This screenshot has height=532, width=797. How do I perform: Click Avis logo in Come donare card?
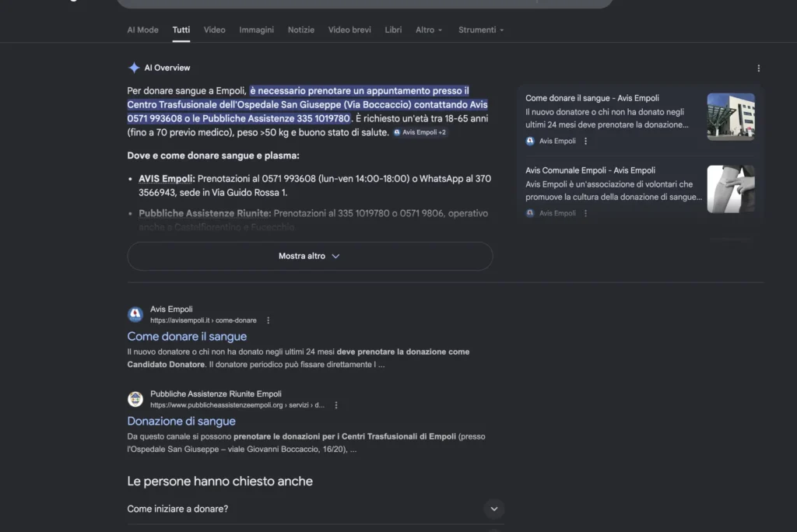[x=530, y=142]
